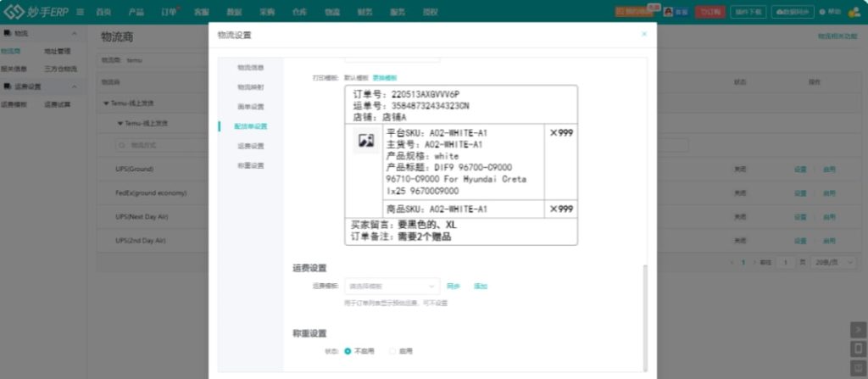The width and height of the screenshot is (868, 379).
Task: Click 启用 in the UPS(2nd Day Air) row
Action: point(829,241)
